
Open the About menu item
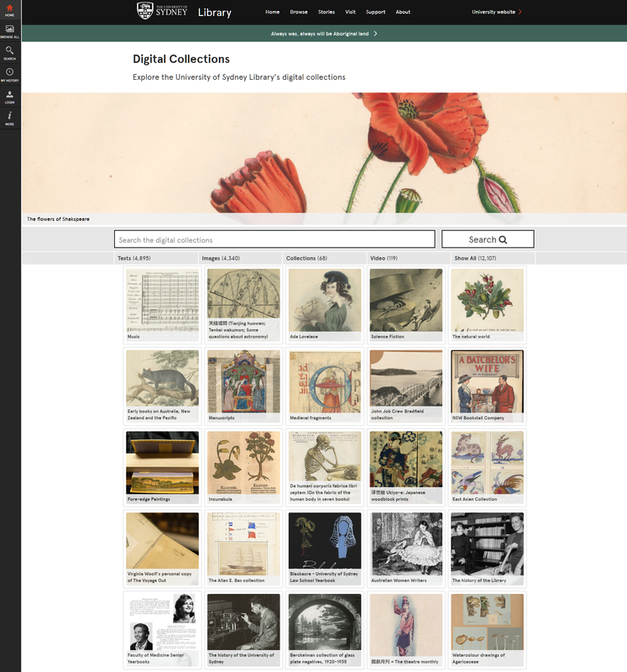tap(403, 12)
